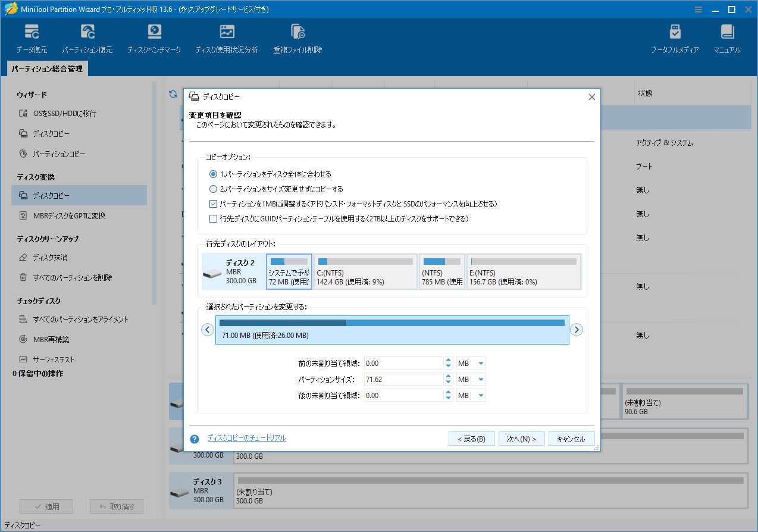Open the partition size unit dropdown
The width and height of the screenshot is (758, 532).
[471, 379]
